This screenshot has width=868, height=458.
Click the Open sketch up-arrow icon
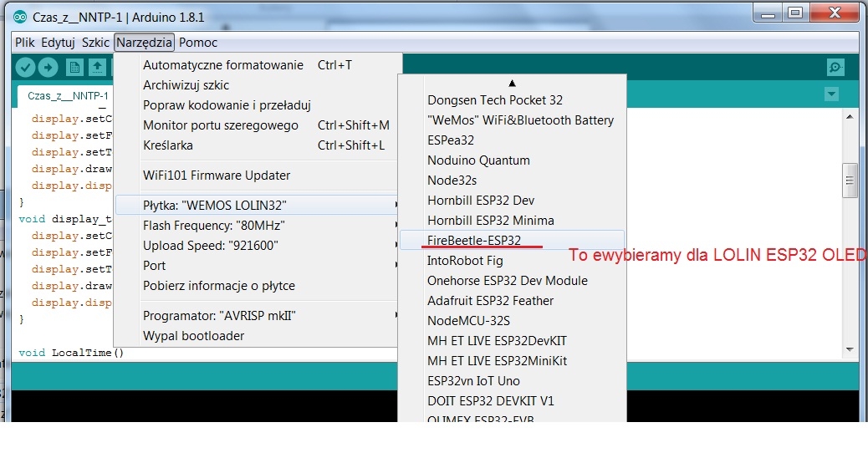[x=97, y=68]
